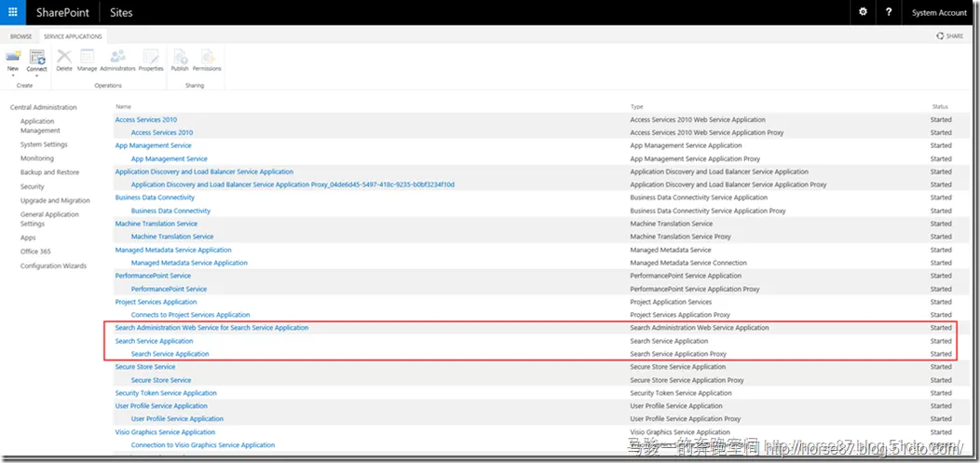Click the New service application icon
Image resolution: width=980 pixels, height=463 pixels.
click(13, 56)
